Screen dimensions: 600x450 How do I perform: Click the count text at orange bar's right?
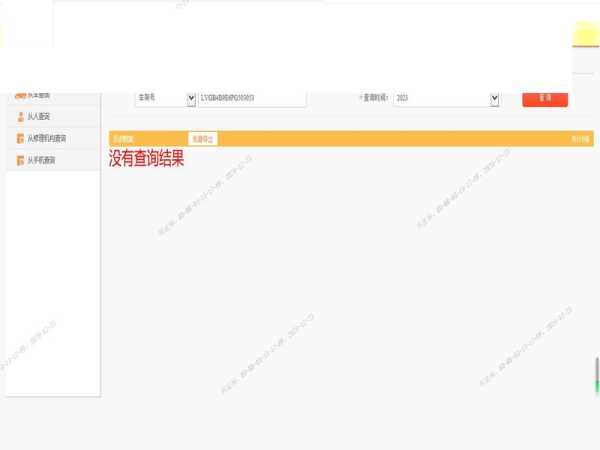click(x=580, y=139)
